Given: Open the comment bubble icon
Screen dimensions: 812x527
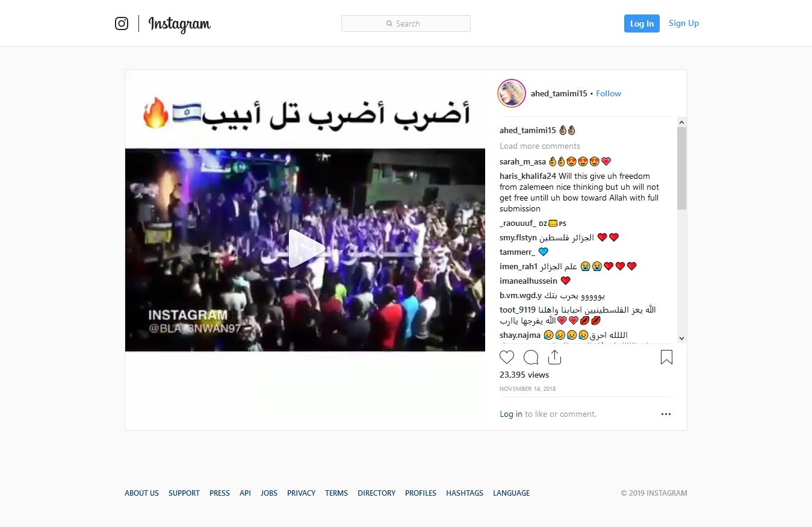Looking at the screenshot, I should tap(531, 358).
